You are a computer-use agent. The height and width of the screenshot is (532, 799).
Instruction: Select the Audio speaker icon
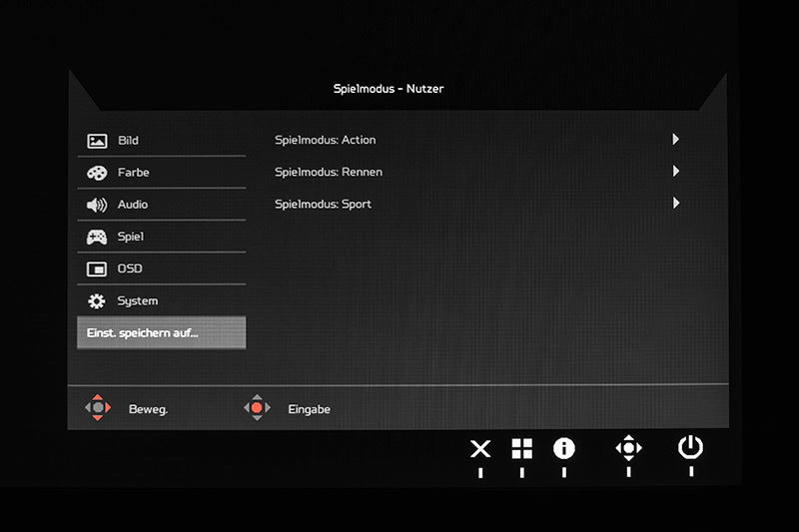tap(97, 205)
